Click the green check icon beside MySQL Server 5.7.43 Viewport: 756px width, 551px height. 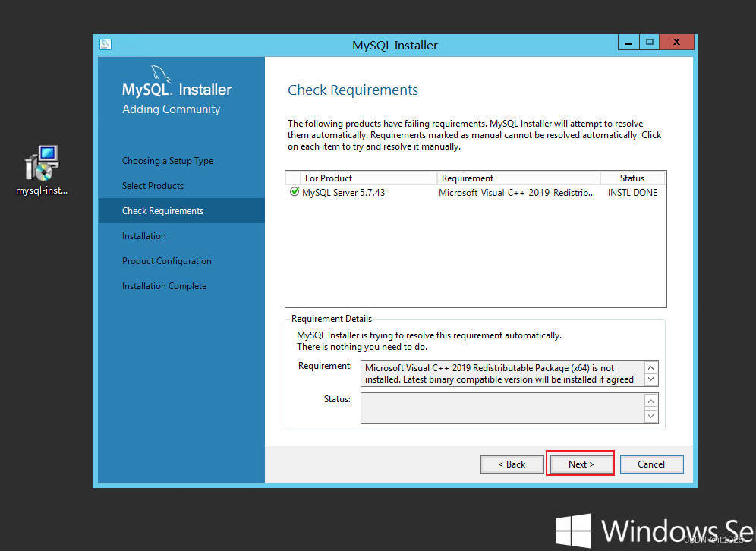[295, 192]
